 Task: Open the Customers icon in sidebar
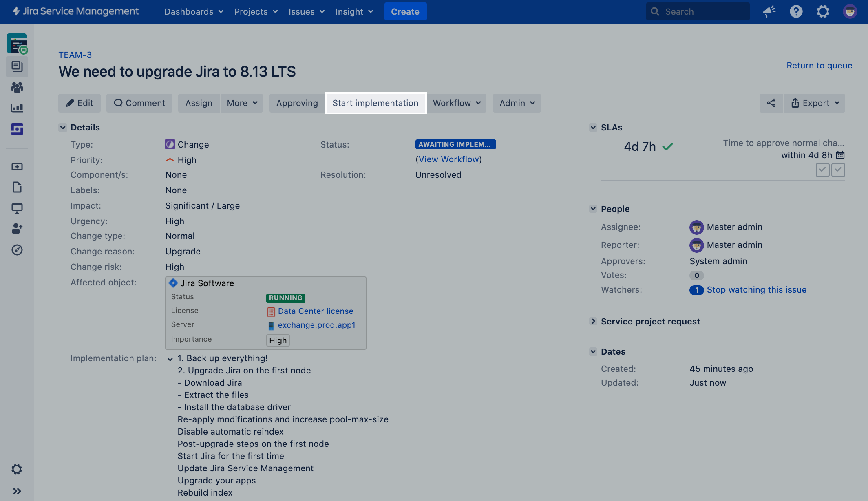(x=17, y=87)
